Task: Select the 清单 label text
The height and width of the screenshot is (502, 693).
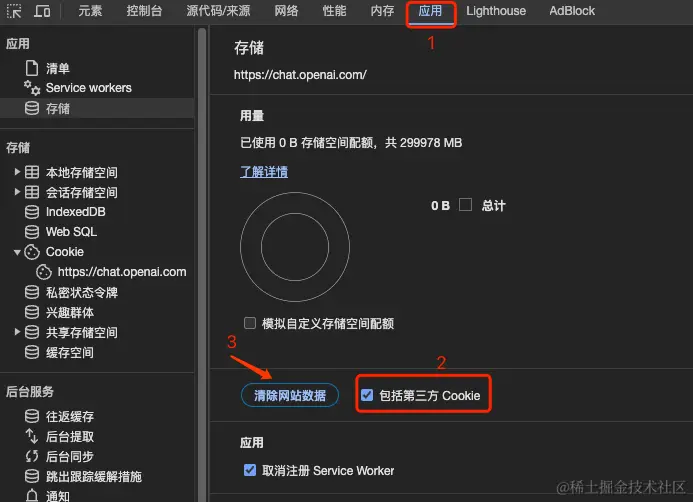Action: (58, 68)
